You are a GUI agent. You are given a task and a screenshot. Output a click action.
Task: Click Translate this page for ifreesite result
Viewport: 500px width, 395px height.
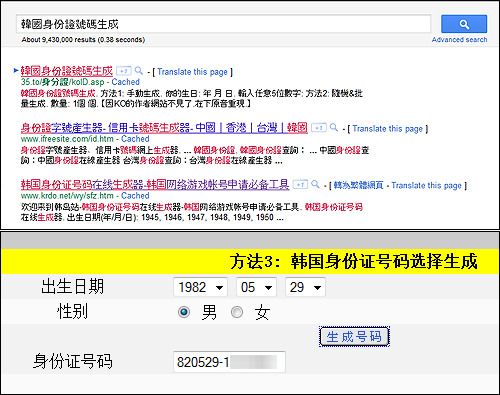click(x=388, y=129)
